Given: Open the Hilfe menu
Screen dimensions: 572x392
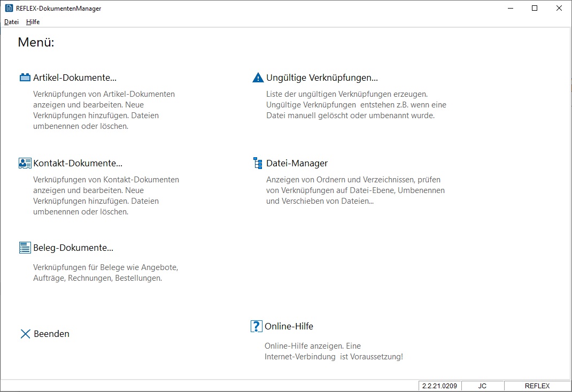Looking at the screenshot, I should [33, 22].
